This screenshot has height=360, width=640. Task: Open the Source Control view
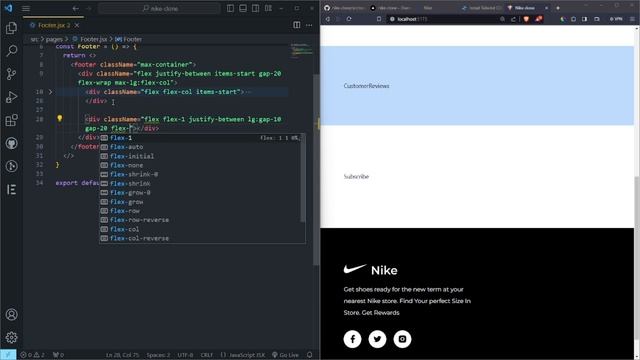11,74
